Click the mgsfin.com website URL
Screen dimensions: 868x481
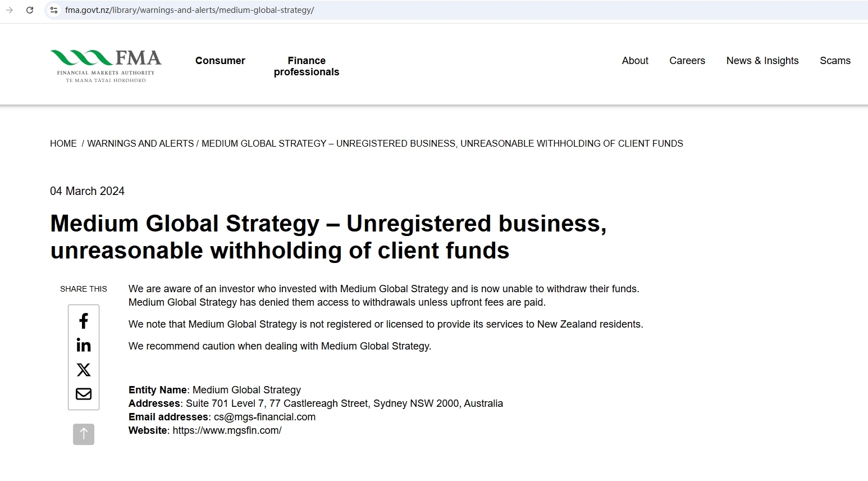[x=227, y=430]
